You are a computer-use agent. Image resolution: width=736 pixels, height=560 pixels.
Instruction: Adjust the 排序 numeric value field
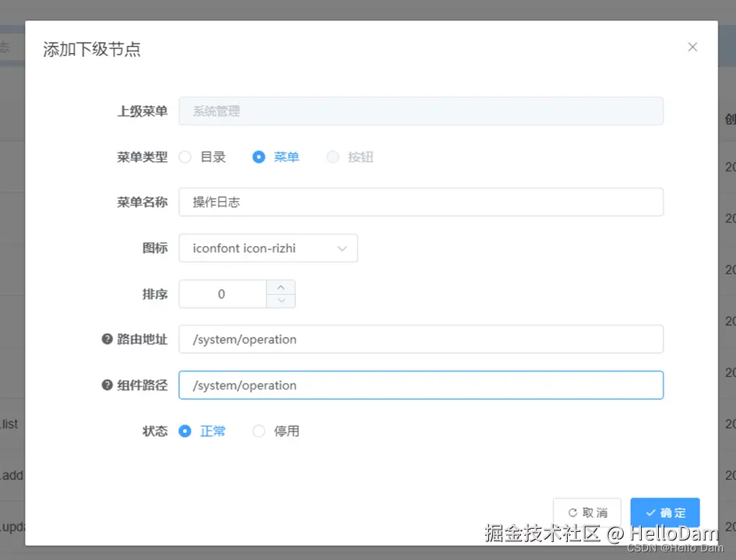coord(222,294)
